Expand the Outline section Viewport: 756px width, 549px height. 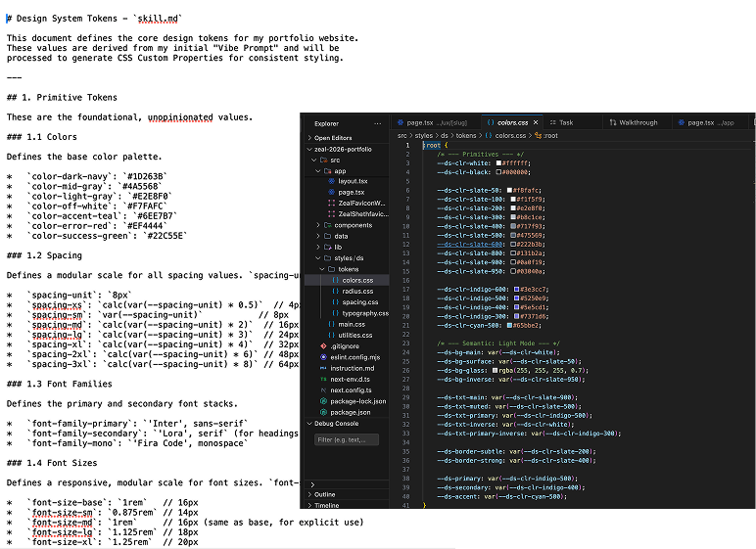pyautogui.click(x=324, y=494)
